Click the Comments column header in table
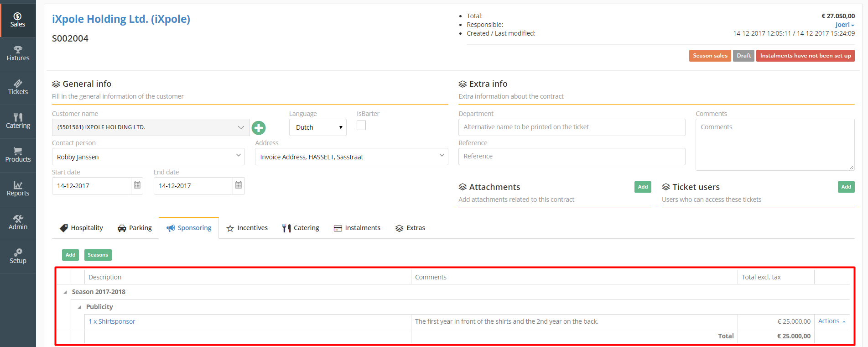 (574, 277)
